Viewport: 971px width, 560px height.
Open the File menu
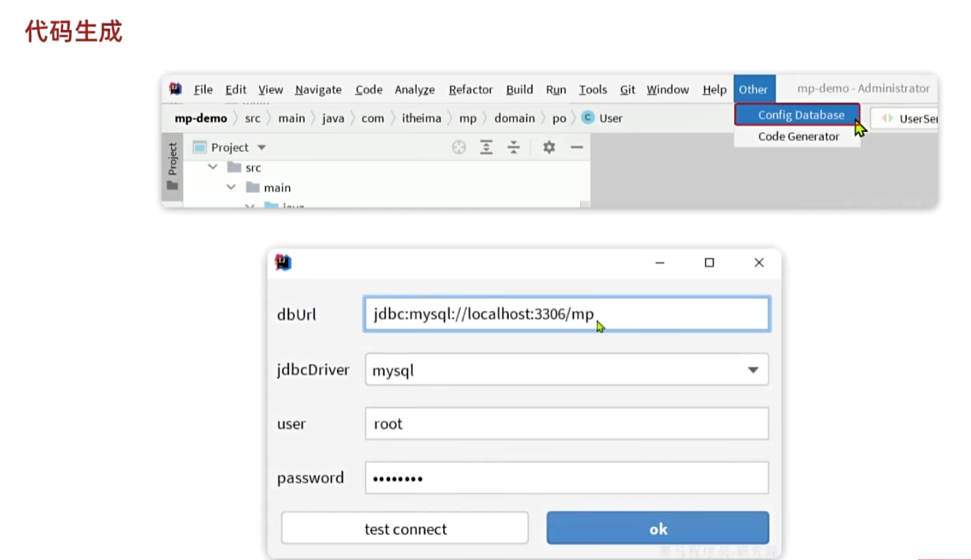click(x=203, y=89)
